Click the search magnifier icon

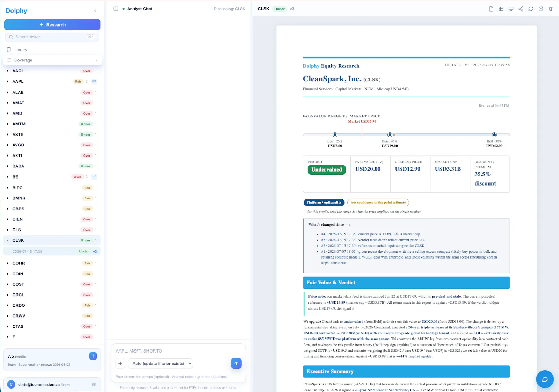pos(11,37)
